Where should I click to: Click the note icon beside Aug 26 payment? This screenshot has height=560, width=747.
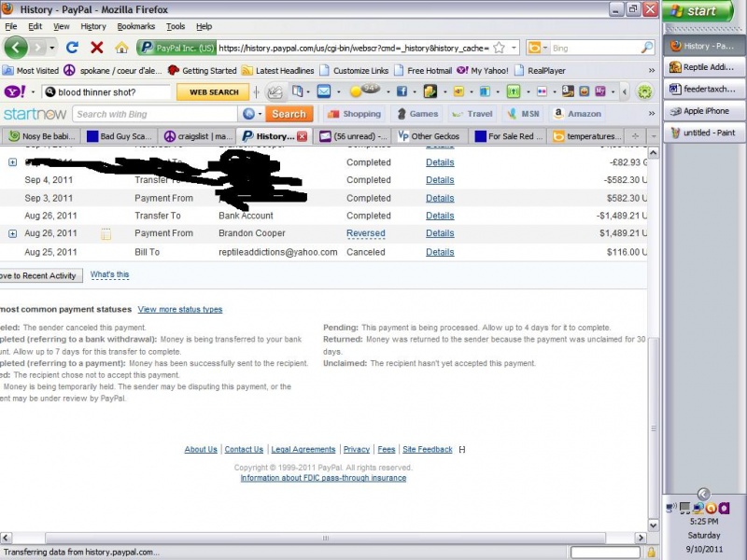pyautogui.click(x=106, y=234)
